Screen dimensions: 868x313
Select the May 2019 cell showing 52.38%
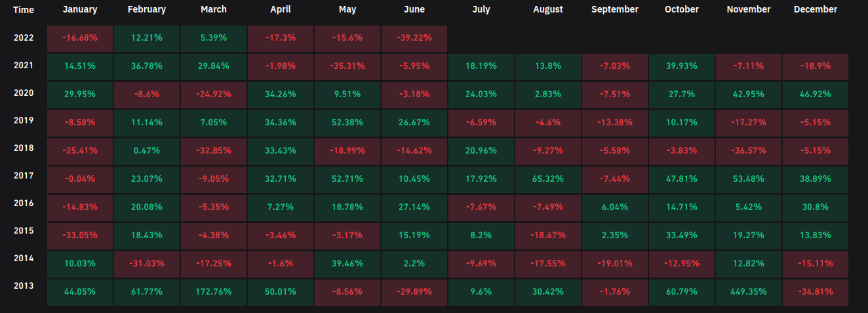pos(347,123)
